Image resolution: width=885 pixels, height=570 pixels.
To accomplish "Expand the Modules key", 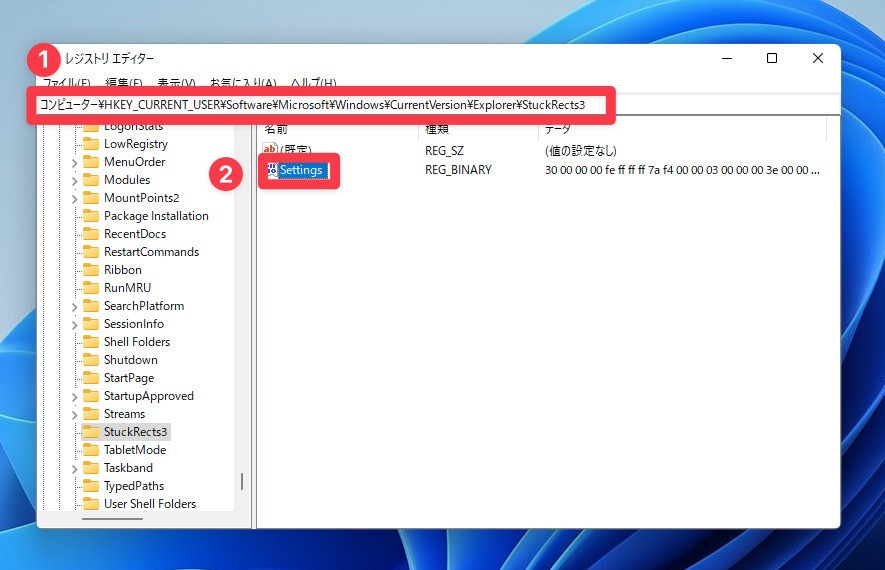I will point(75,181).
